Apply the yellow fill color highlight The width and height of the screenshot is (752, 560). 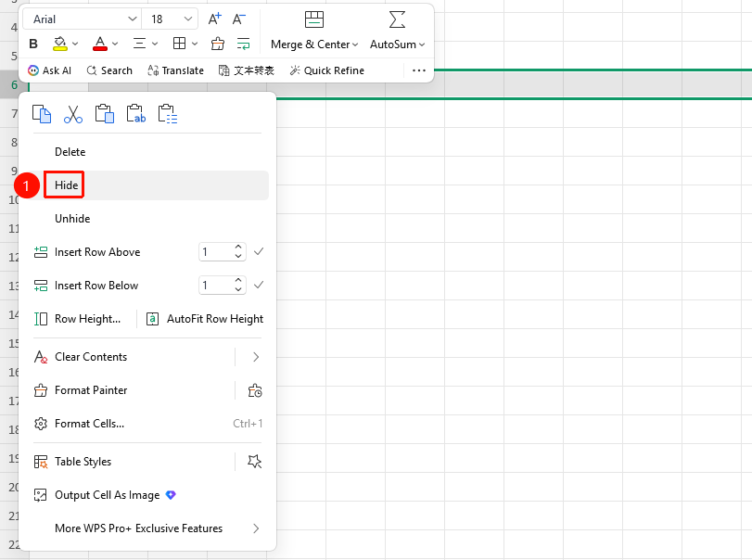60,45
